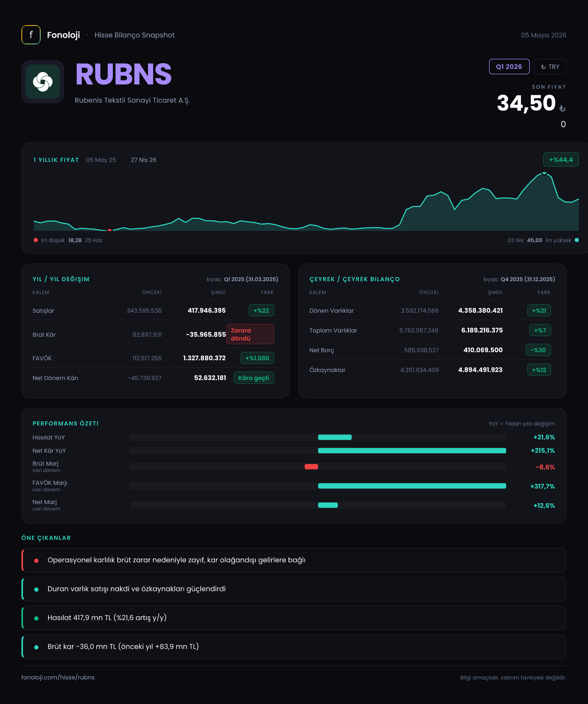Click the green En yüksek legend dot

[577, 240]
